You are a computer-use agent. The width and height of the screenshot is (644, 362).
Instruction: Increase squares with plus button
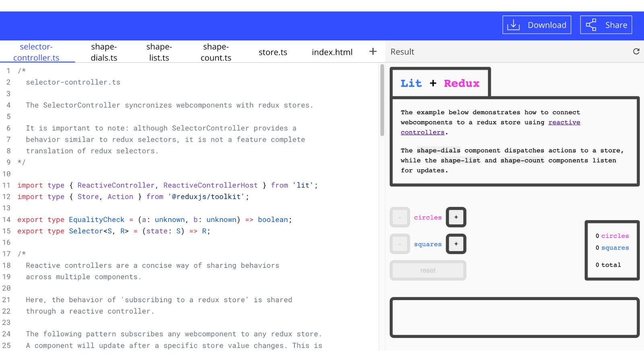tap(456, 244)
